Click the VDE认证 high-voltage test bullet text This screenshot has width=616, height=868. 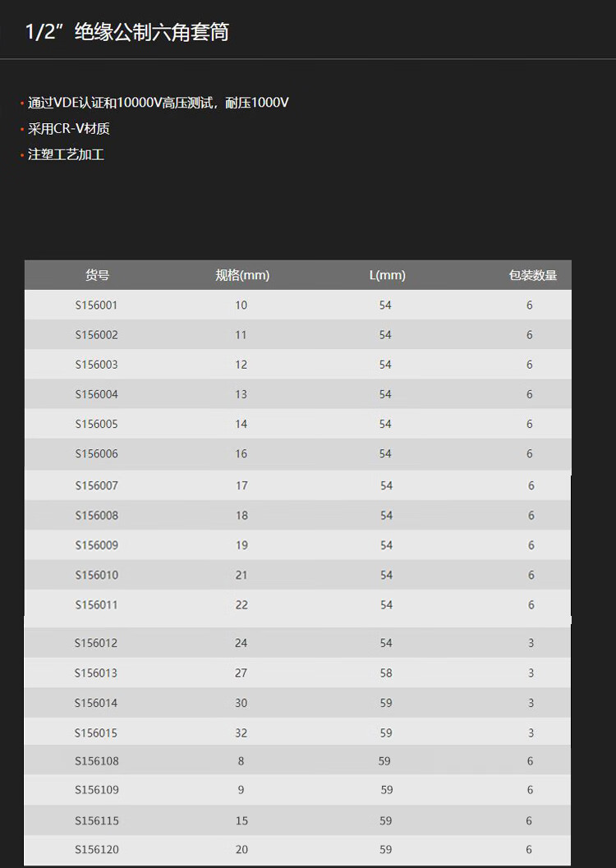[x=159, y=103]
